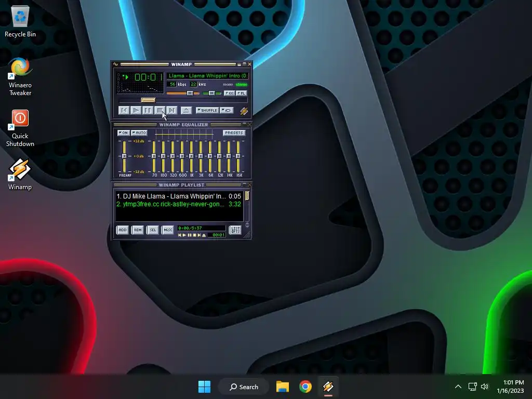The image size is (532, 399).
Task: Toggle windowshade mode on the main Winamp window
Action: (244, 64)
